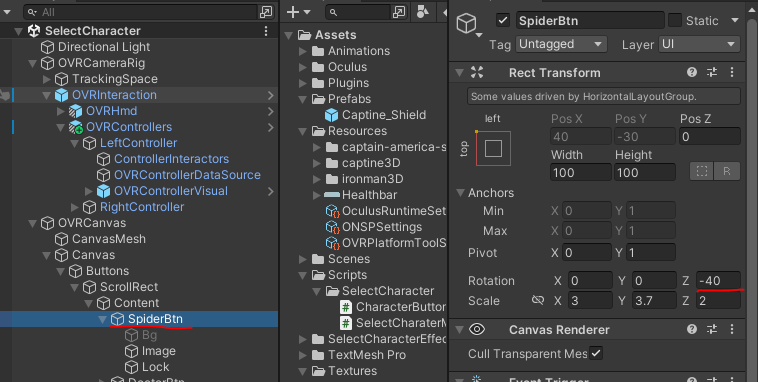The width and height of the screenshot is (758, 382).
Task: Click OVRControllerVisual prefab icon
Action: click(x=103, y=191)
